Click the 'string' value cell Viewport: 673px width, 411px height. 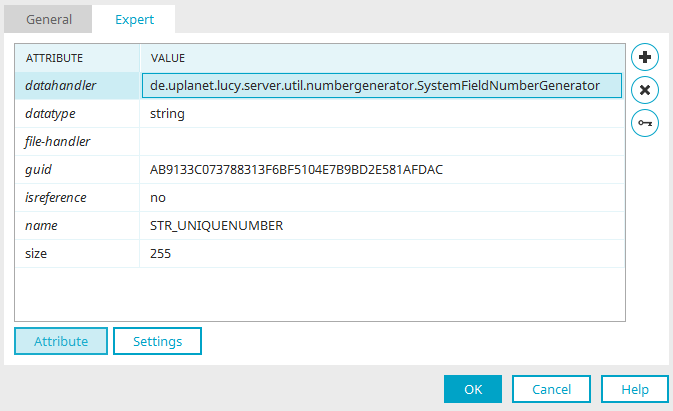pyautogui.click(x=382, y=114)
